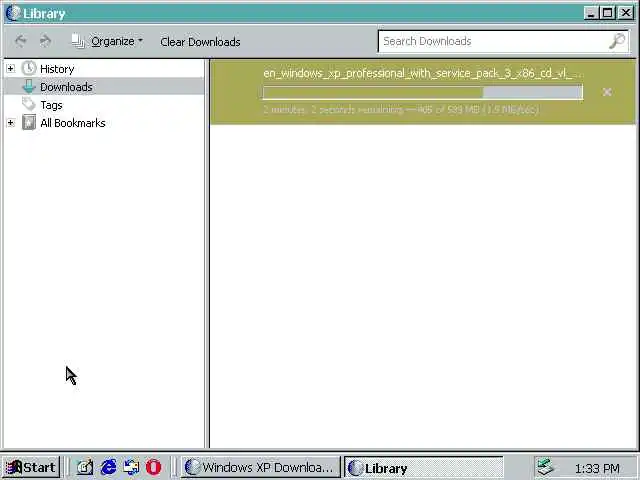Select Tags in the sidebar
This screenshot has height=480, width=640.
pyautogui.click(x=51, y=105)
